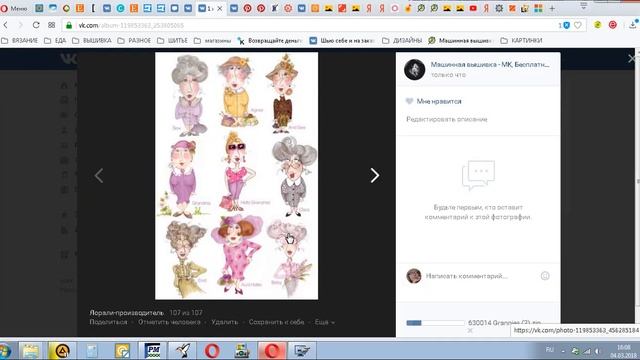The image size is (640, 360).
Task: Expand the Ещё dropdown
Action: [324, 322]
